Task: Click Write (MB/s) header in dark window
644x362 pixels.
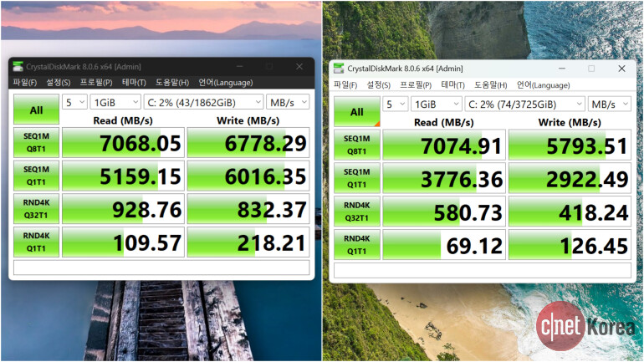Action: tap(248, 120)
